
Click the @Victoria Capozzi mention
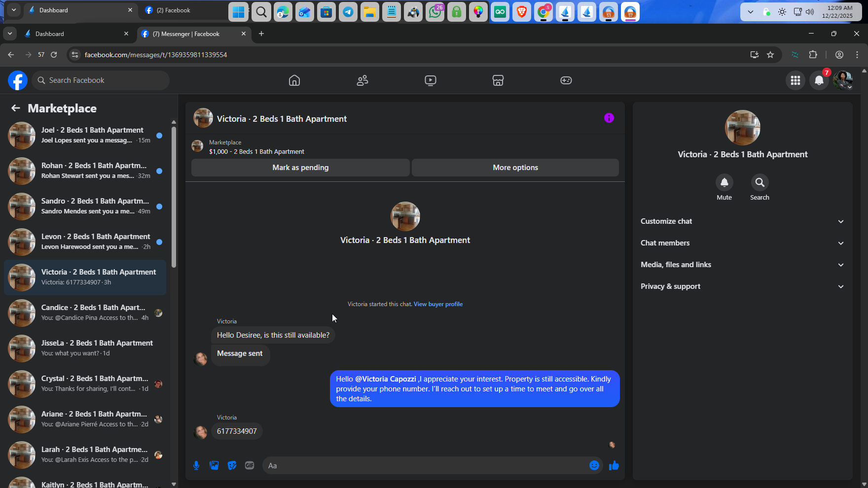[x=386, y=379]
